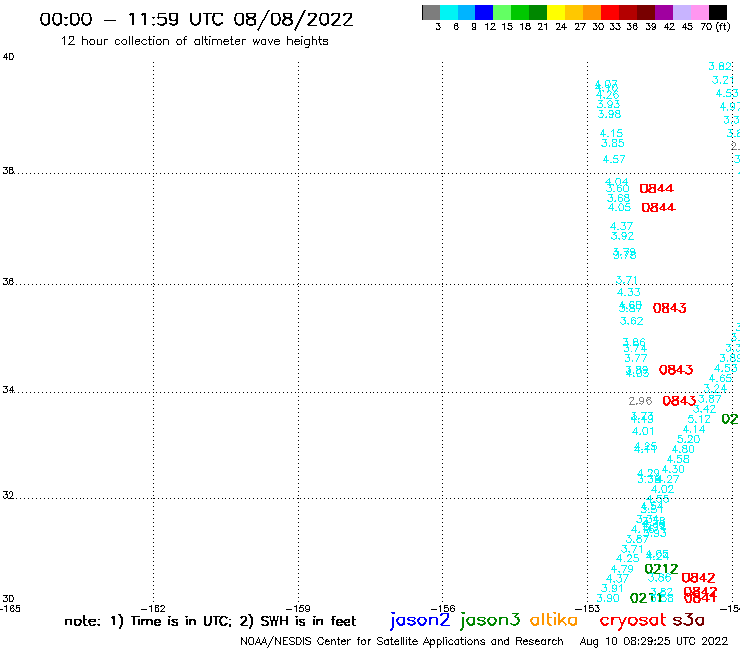Click the longitude axis label '-156'
This screenshot has width=740, height=650.
coord(443,608)
